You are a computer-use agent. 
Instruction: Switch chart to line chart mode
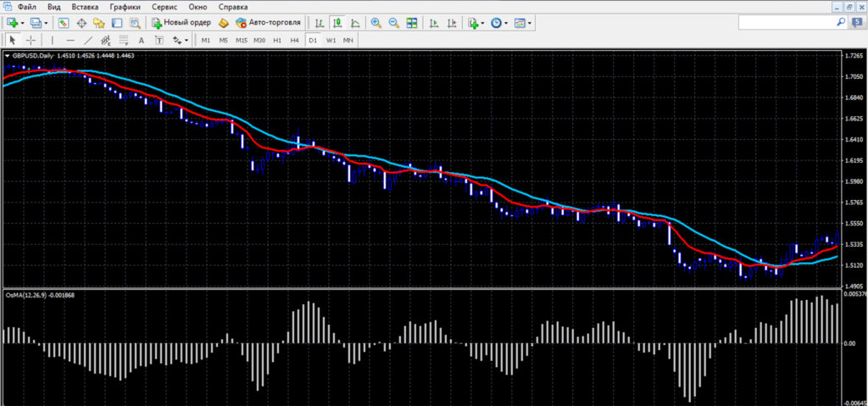[355, 23]
